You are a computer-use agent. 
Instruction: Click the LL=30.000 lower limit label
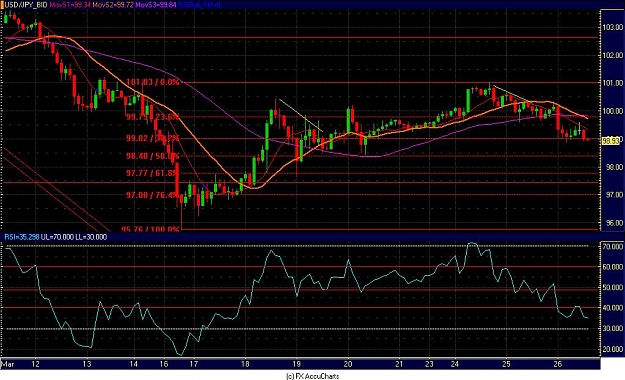pos(91,237)
